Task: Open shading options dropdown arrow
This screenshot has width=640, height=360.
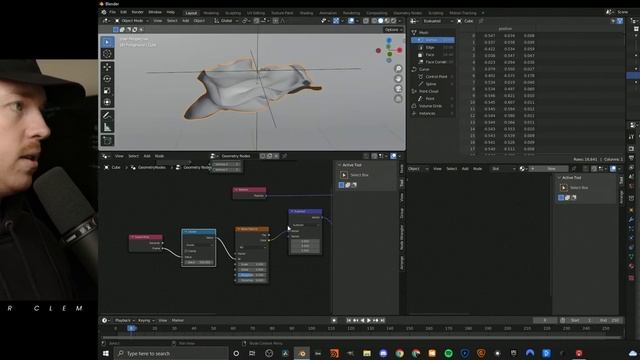Action: [x=400, y=21]
